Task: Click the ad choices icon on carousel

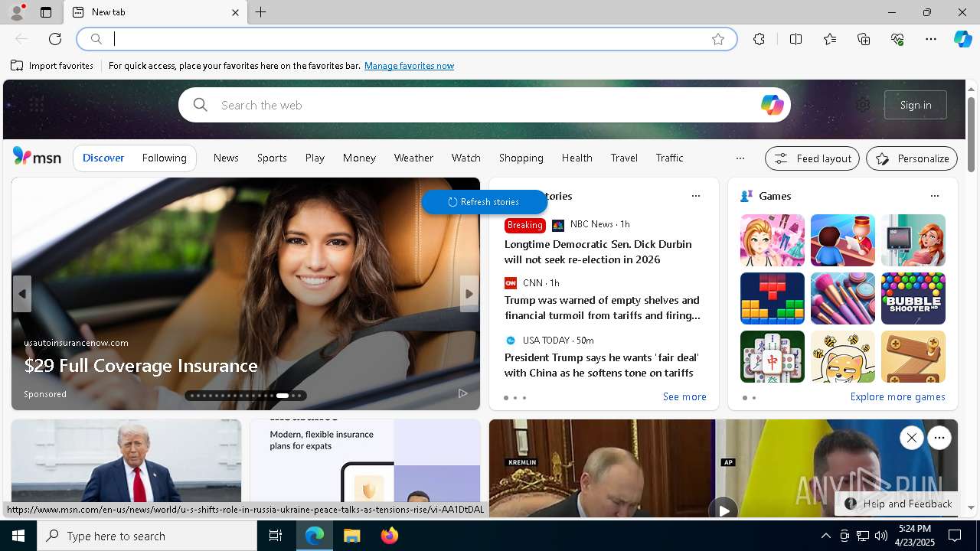Action: pos(462,393)
